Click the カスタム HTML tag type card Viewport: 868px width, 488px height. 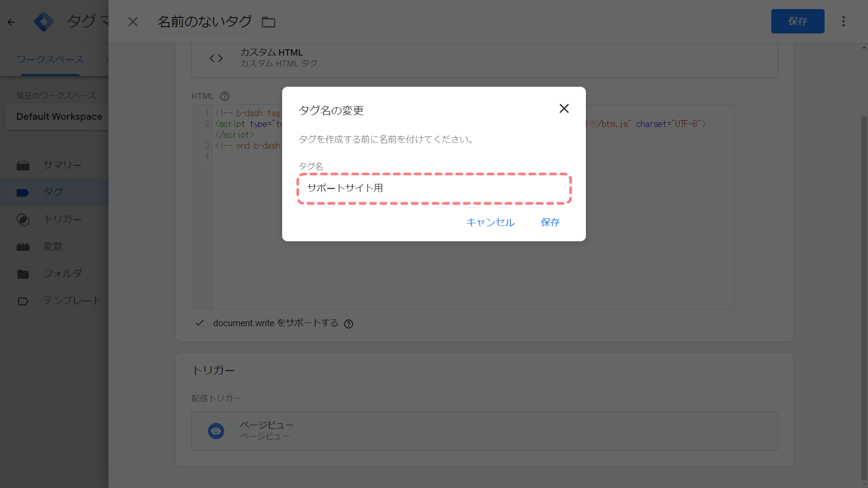[484, 60]
